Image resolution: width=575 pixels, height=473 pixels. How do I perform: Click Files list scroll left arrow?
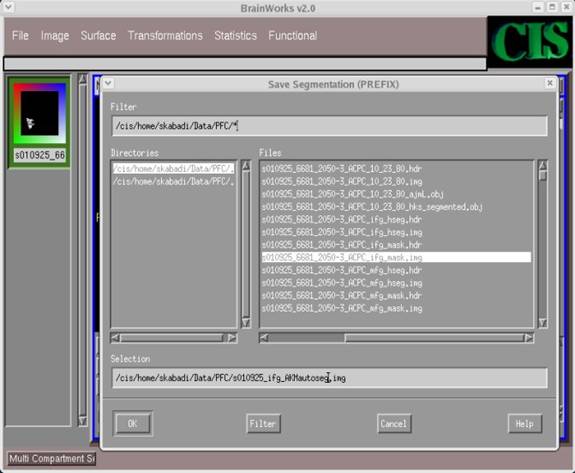point(264,338)
